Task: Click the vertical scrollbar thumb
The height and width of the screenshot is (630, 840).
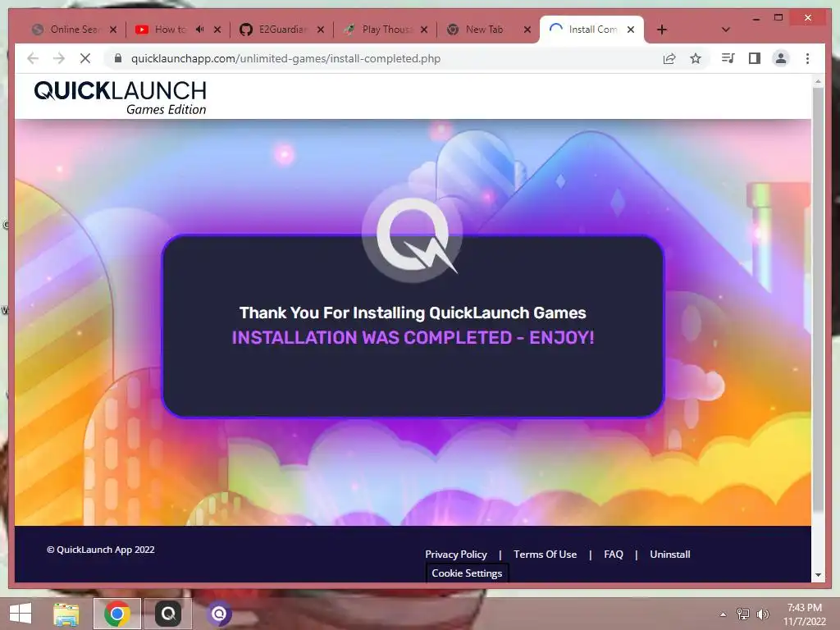Action: point(818,300)
